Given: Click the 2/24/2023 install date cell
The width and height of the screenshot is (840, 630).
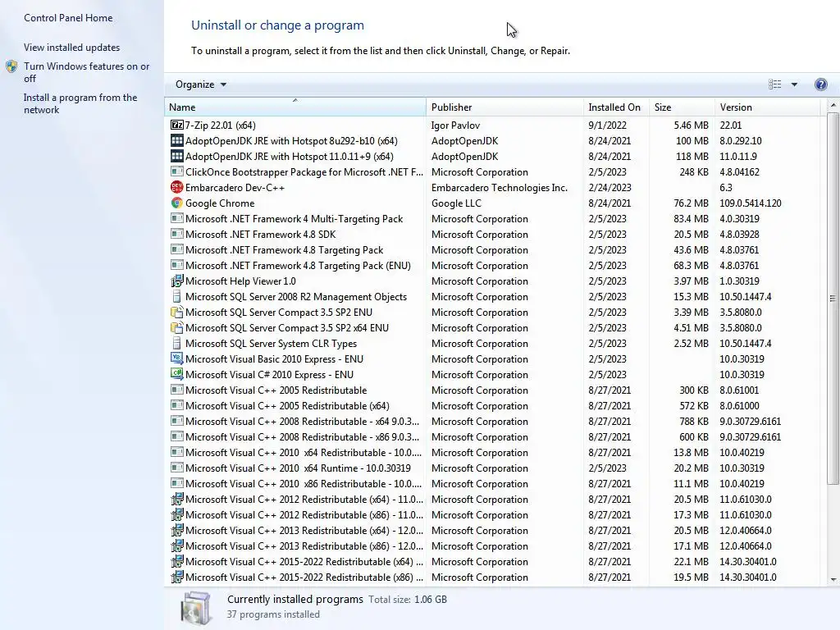Looking at the screenshot, I should pyautogui.click(x=609, y=188).
